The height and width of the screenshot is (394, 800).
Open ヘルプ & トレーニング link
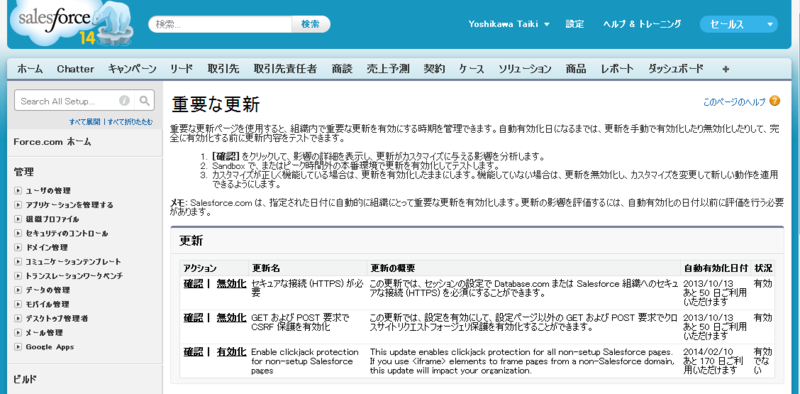click(x=642, y=24)
